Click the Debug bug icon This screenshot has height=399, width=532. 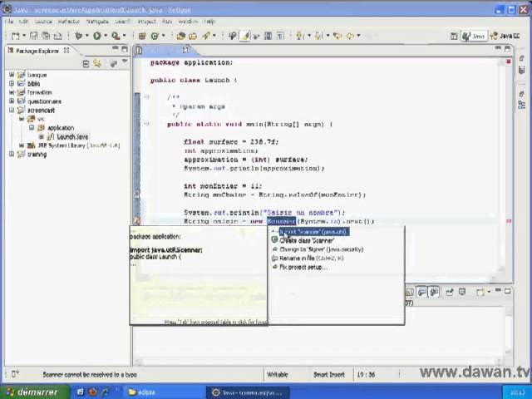point(79,36)
